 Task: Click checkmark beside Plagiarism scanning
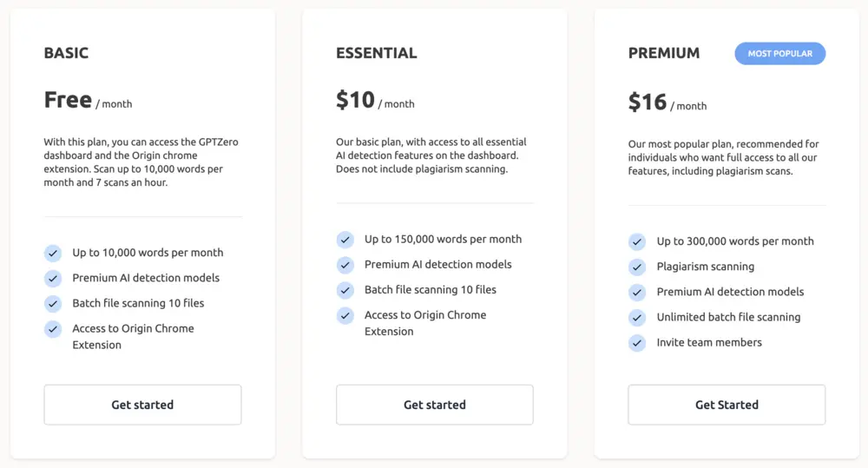pos(637,267)
